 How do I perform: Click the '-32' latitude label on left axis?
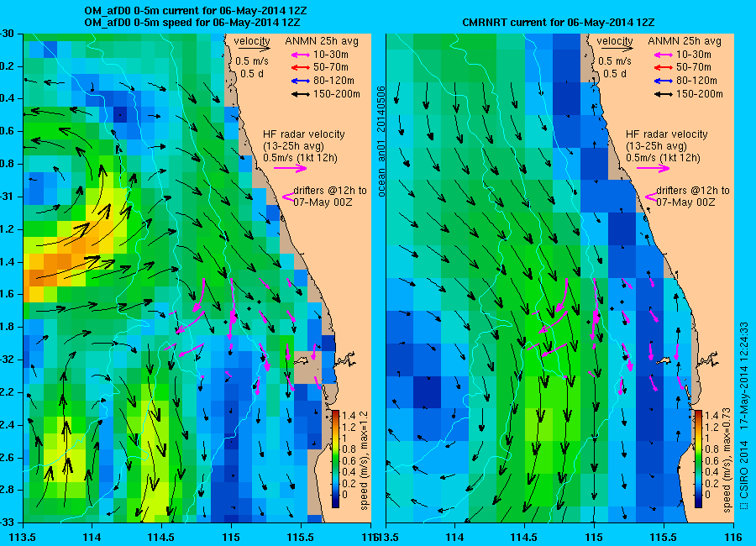8,360
